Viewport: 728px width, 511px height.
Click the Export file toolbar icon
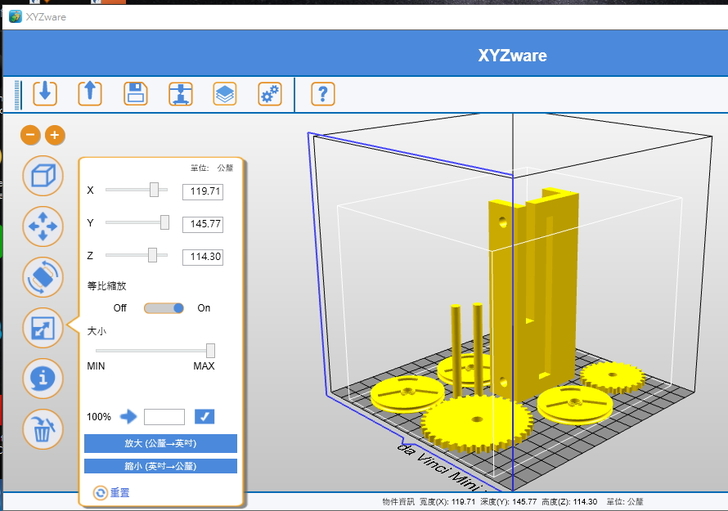point(90,93)
